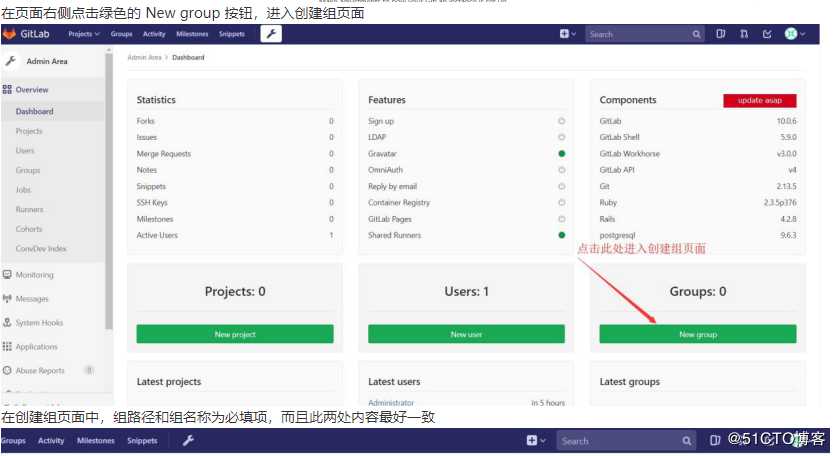Open Groups in the top navbar
Image resolution: width=836 pixels, height=456 pixels.
122,34
